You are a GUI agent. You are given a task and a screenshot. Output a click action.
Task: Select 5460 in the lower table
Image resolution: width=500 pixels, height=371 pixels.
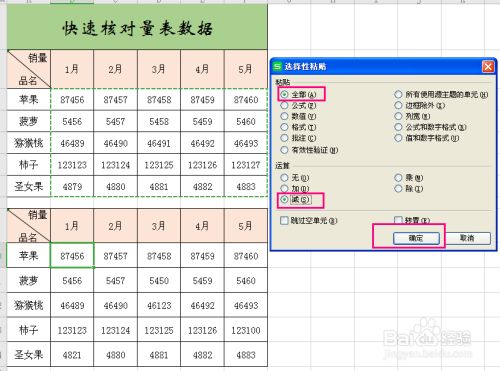pyautogui.click(x=246, y=280)
